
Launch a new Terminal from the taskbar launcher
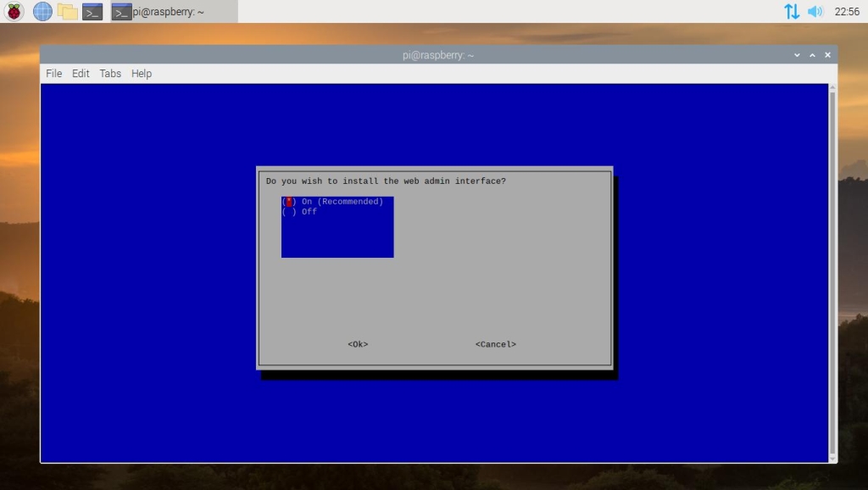click(92, 11)
